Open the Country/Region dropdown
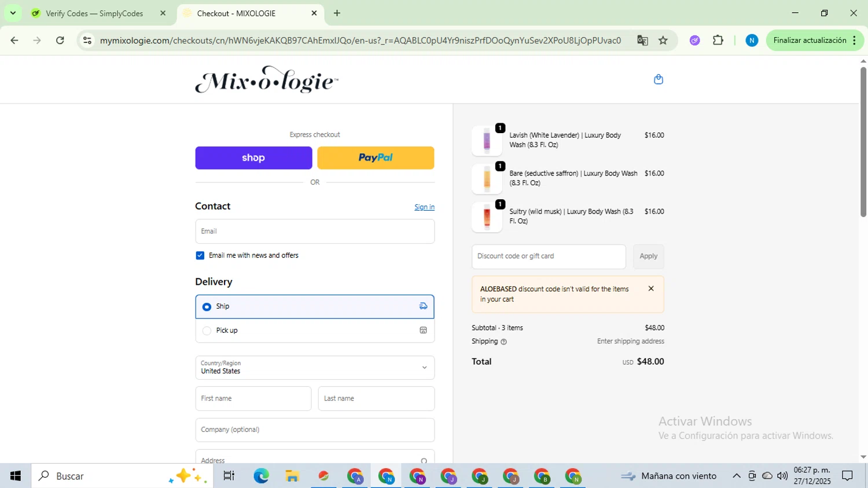The width and height of the screenshot is (868, 488). point(315,368)
